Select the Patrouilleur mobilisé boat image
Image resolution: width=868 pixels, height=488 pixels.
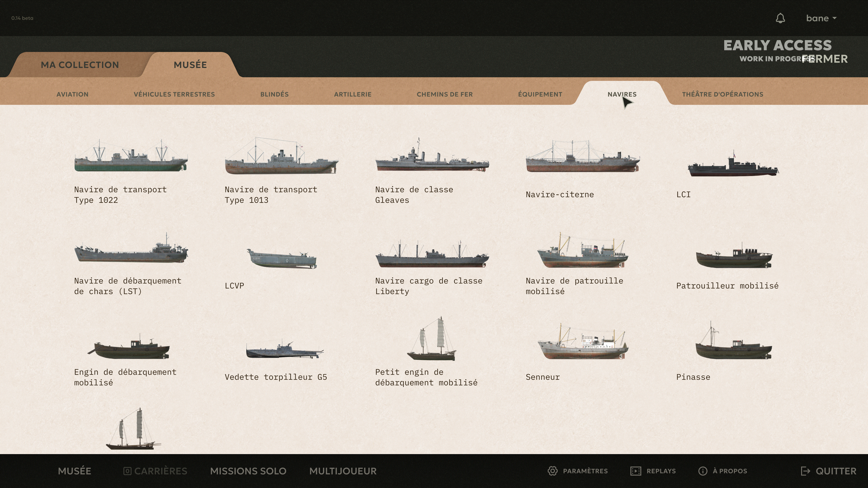click(x=734, y=255)
